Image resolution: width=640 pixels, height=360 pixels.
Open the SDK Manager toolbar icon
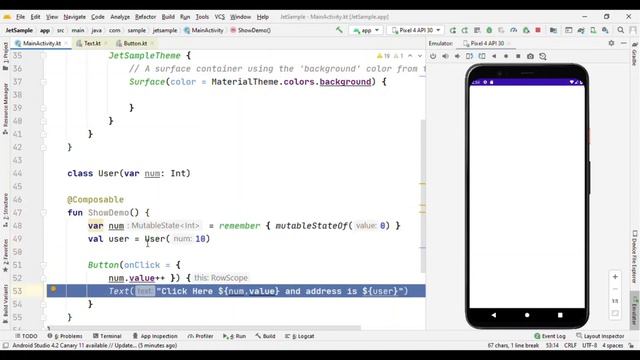tap(605, 30)
